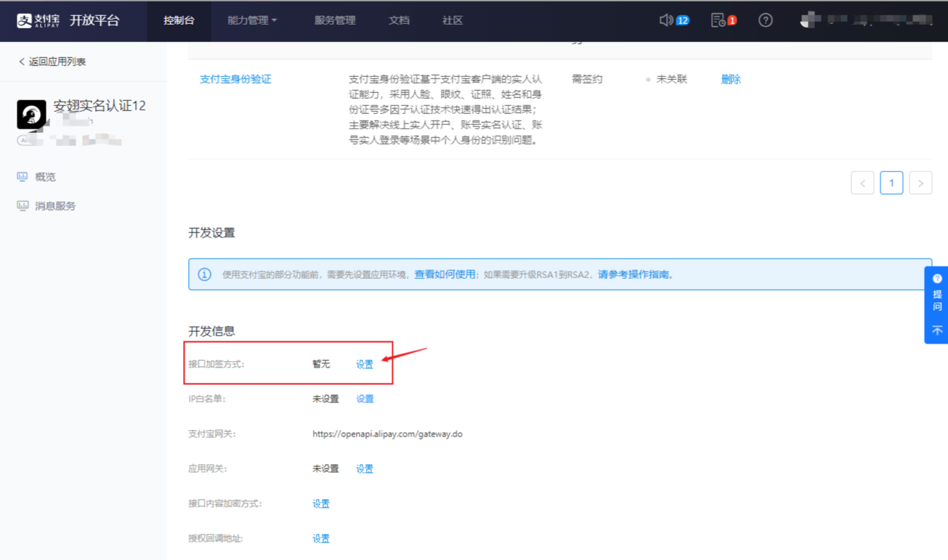Click 设置 for 接口加签方式
948x560 pixels.
tap(365, 364)
